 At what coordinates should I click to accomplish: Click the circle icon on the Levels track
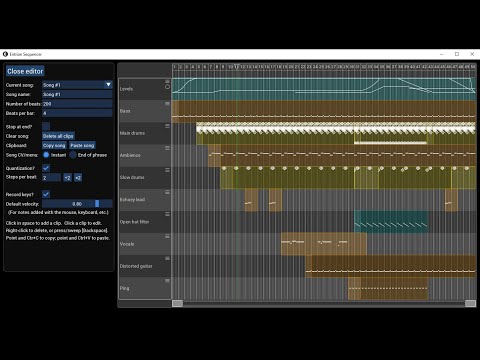tap(167, 87)
